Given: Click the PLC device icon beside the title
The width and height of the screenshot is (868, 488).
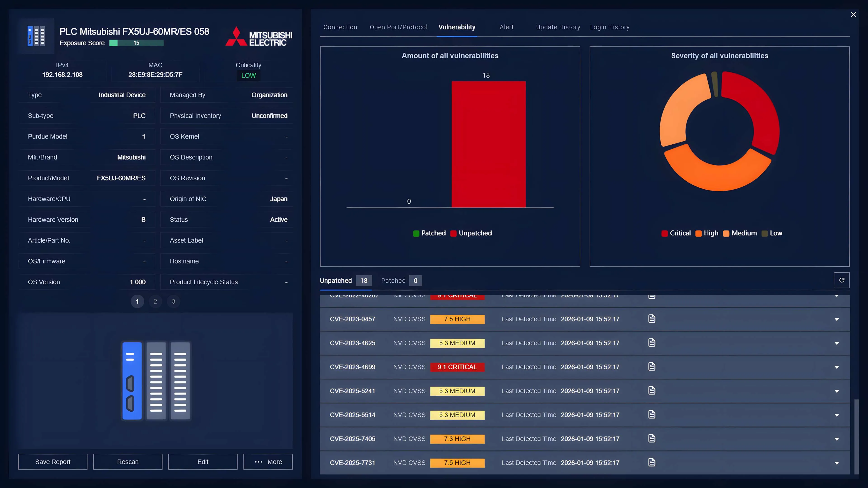Looking at the screenshot, I should click(x=36, y=36).
